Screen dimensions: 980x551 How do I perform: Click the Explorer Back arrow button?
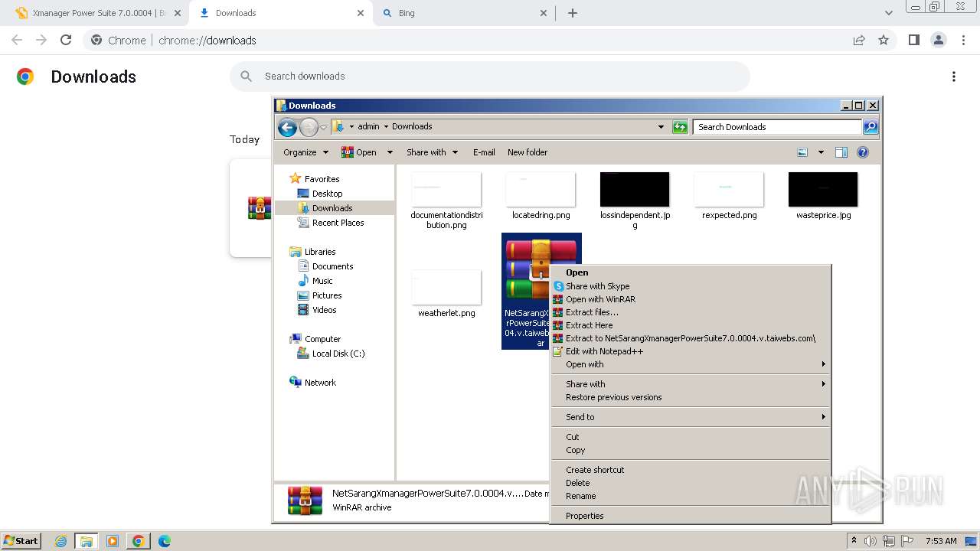287,127
